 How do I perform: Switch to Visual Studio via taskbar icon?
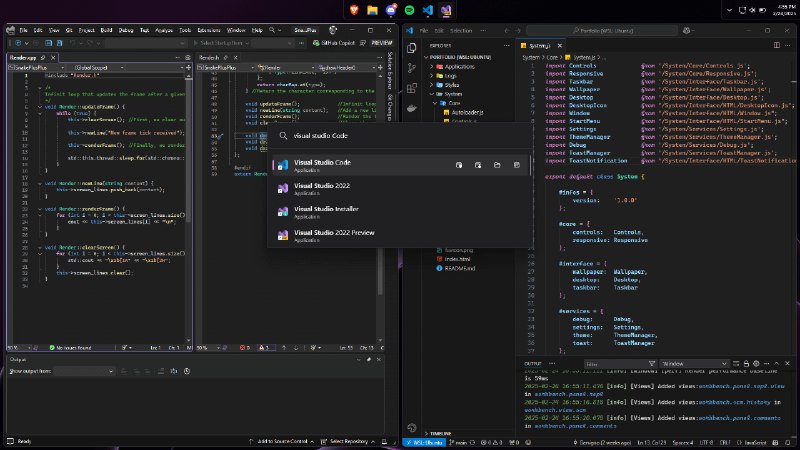[446, 10]
